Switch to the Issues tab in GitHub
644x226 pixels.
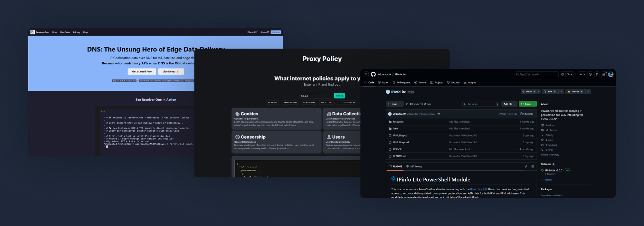pos(383,82)
